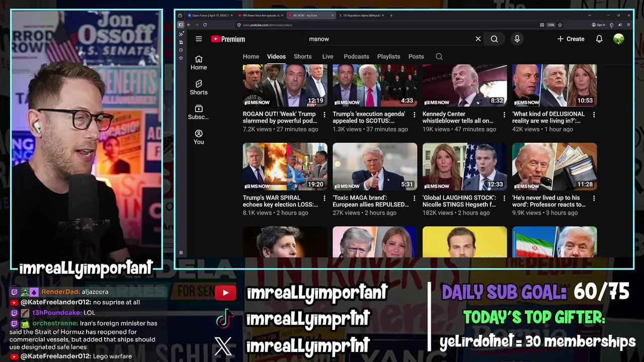
Task: Close the MS NOW YouTube browser tab
Action: 332,15
